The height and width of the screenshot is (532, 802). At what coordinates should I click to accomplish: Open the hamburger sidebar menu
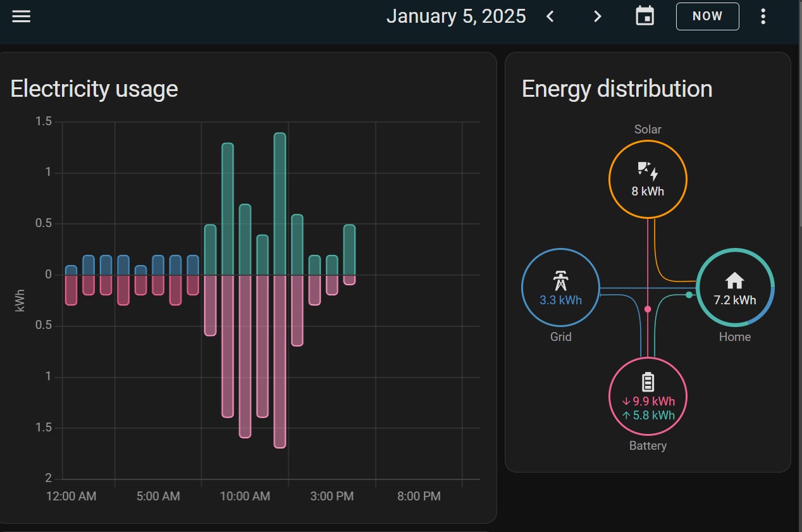(22, 17)
